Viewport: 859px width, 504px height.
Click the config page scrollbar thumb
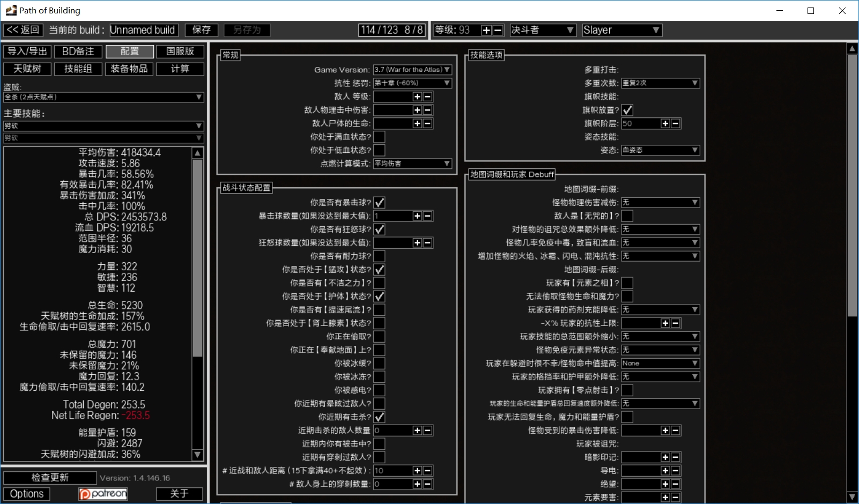[x=852, y=186]
